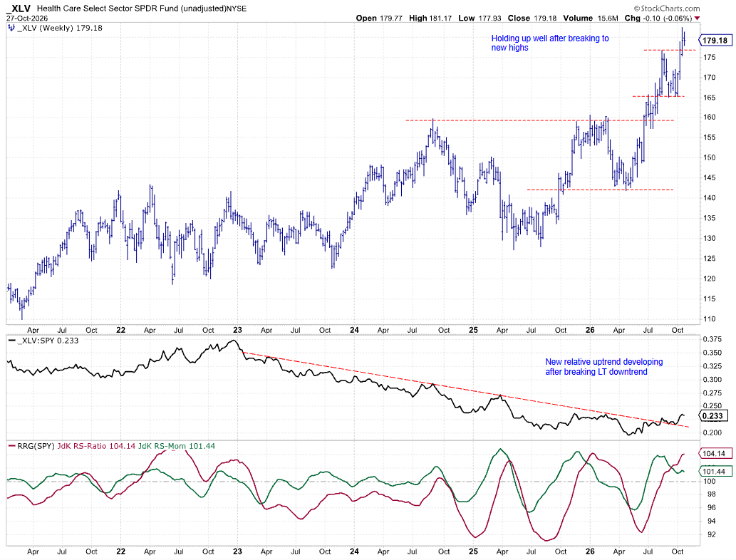Click the Low 177.93 value
Viewport: 736px width, 560px height.
click(x=480, y=19)
